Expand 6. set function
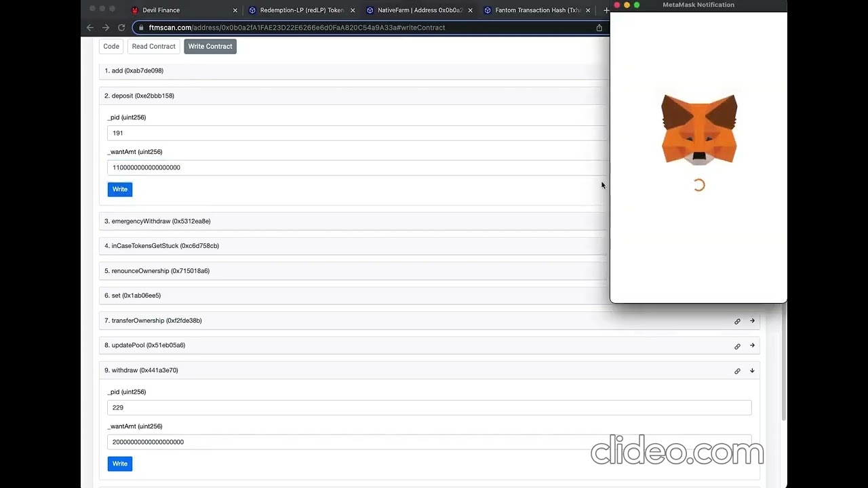This screenshot has width=868, height=488. pyautogui.click(x=354, y=296)
